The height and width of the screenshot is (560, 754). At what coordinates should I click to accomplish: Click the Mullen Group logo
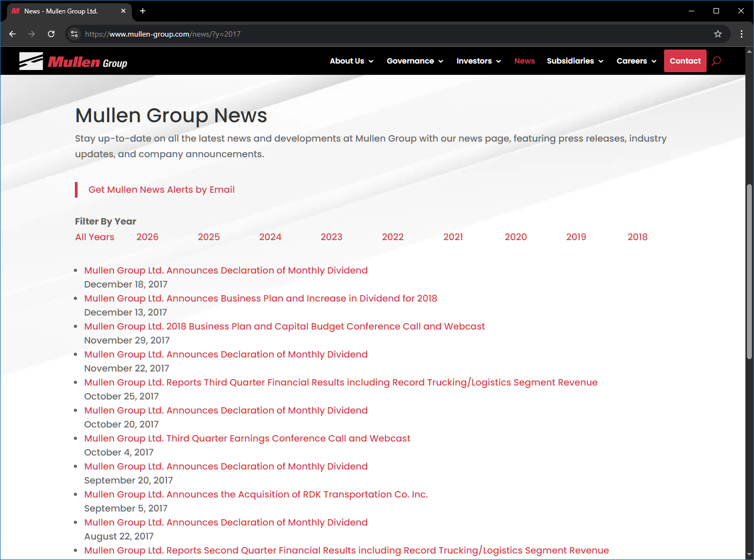coord(73,61)
